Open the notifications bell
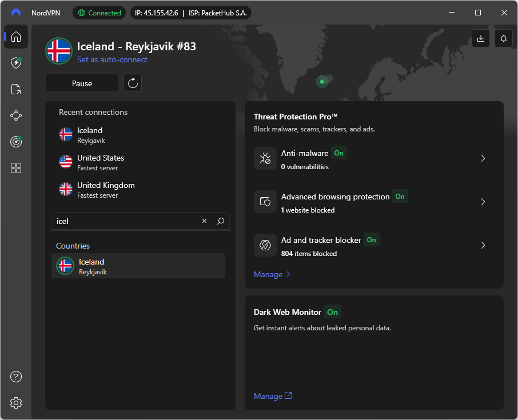Image resolution: width=518 pixels, height=420 pixels. (x=504, y=38)
